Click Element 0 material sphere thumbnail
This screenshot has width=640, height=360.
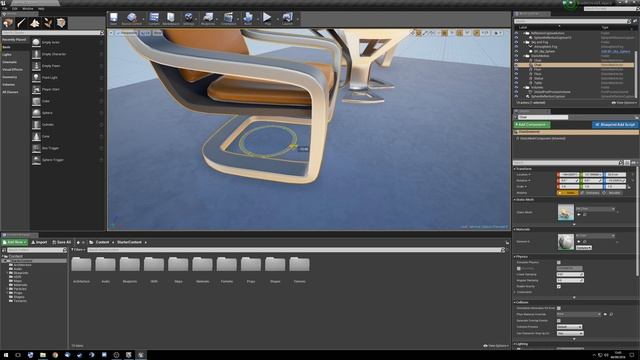click(x=566, y=242)
